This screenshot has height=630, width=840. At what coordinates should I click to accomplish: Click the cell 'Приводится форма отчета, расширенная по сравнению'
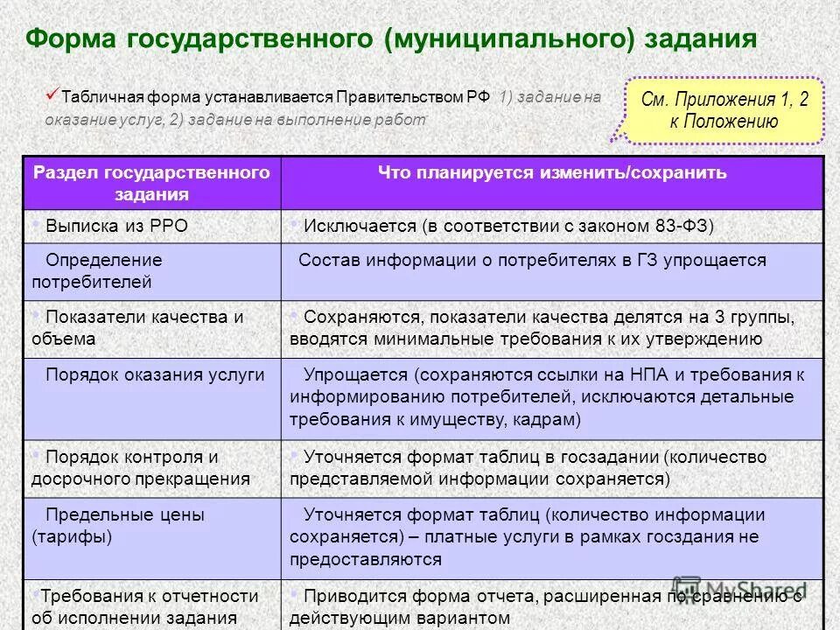click(x=552, y=605)
